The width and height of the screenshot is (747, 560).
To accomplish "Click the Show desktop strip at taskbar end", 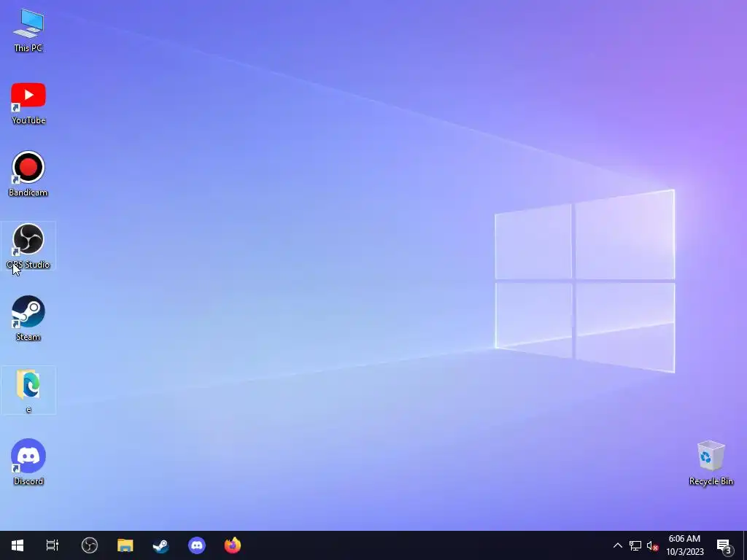I will 745,545.
